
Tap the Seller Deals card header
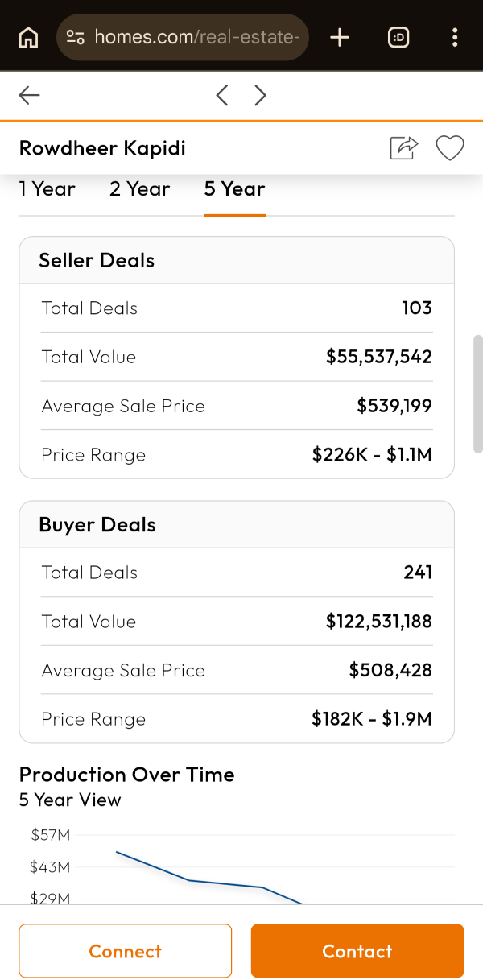pyautogui.click(x=237, y=260)
